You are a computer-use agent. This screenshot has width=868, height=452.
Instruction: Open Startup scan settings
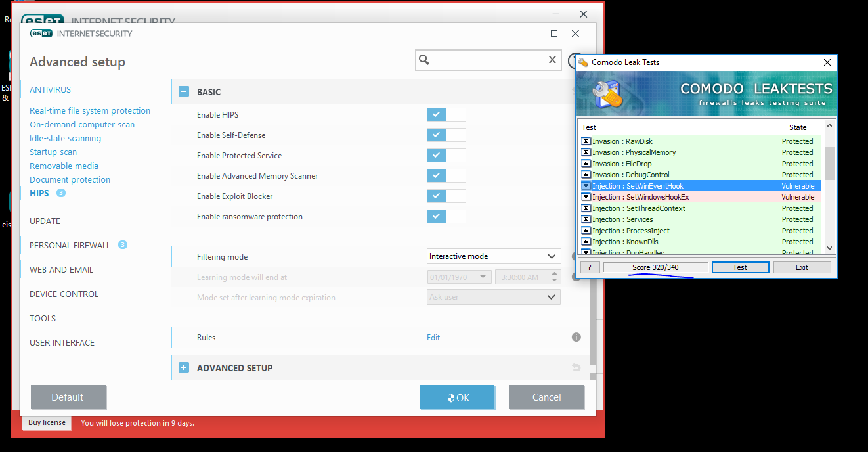53,152
